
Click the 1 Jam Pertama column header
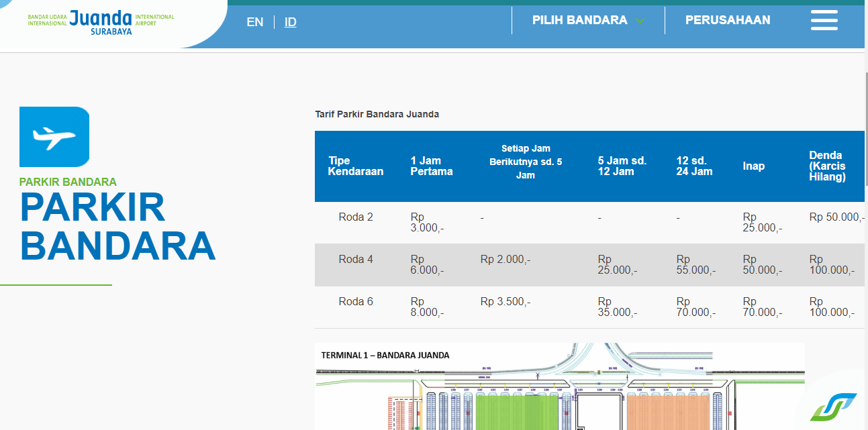(x=432, y=166)
